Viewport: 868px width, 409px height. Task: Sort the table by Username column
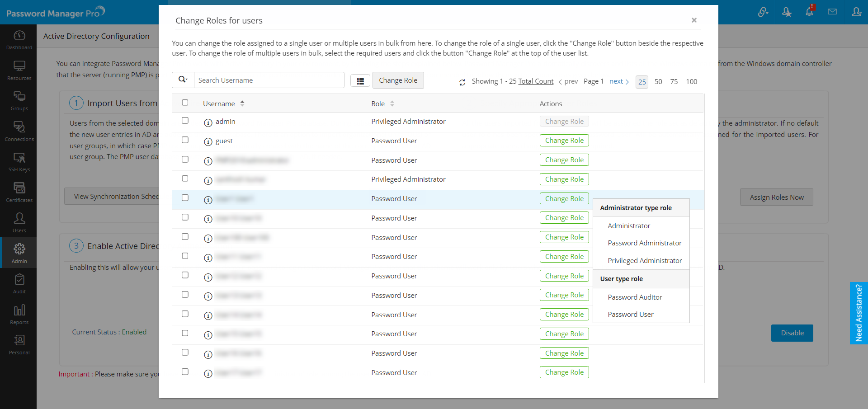tap(242, 103)
